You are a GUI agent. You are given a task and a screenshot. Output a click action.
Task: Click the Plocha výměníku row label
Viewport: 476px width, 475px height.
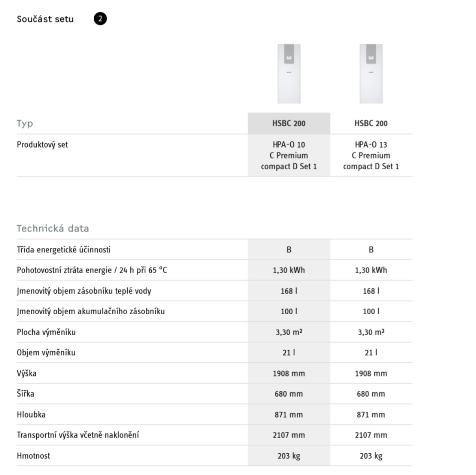pos(46,332)
